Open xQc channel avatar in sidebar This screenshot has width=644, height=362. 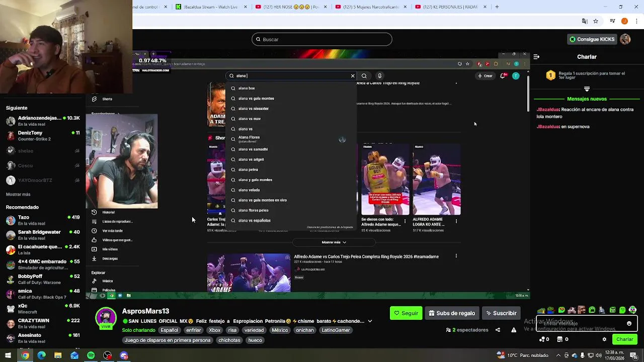[11, 309]
